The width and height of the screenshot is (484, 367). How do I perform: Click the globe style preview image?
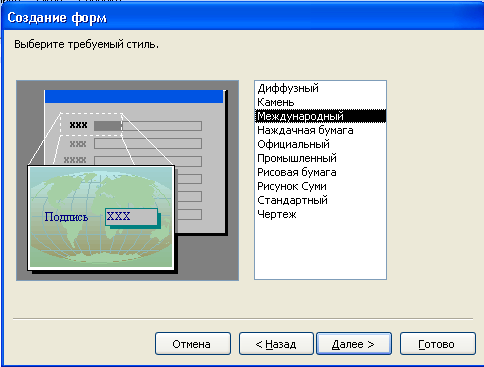point(101,217)
